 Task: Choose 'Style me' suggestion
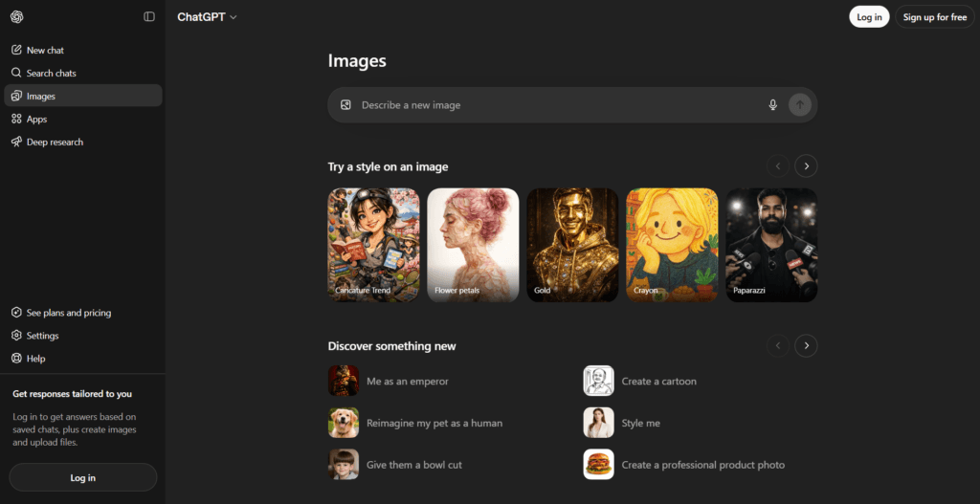click(640, 423)
